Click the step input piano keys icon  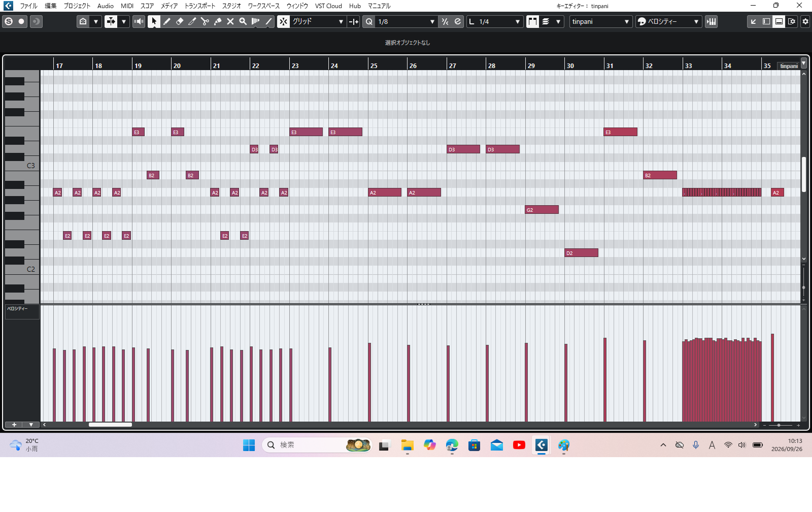tap(712, 21)
